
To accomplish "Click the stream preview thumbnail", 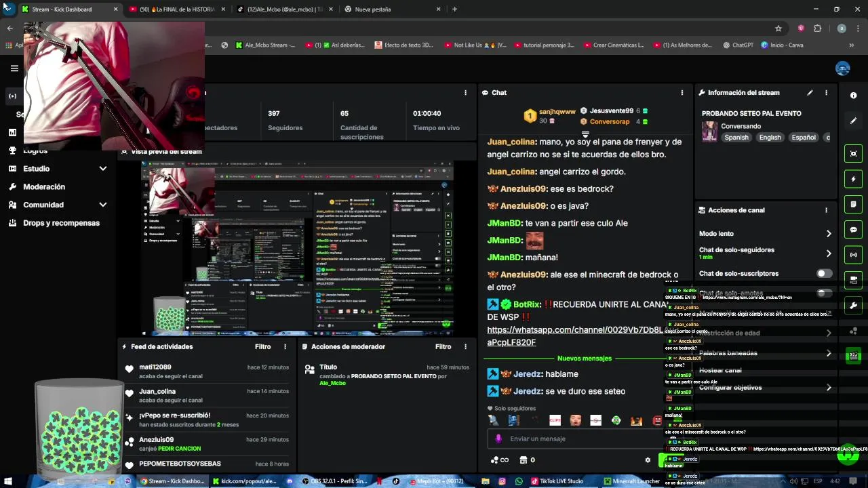I will tap(297, 248).
